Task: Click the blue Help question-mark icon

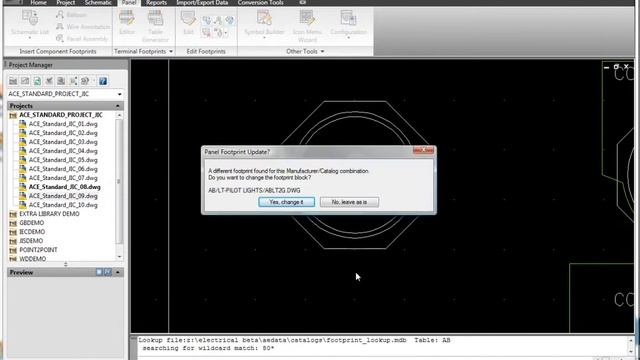Action: [x=103, y=81]
